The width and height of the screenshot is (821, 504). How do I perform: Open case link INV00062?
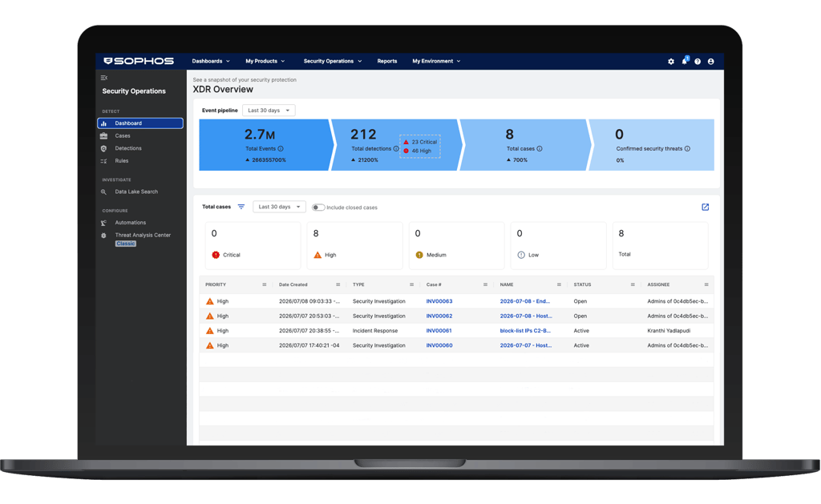coord(439,317)
